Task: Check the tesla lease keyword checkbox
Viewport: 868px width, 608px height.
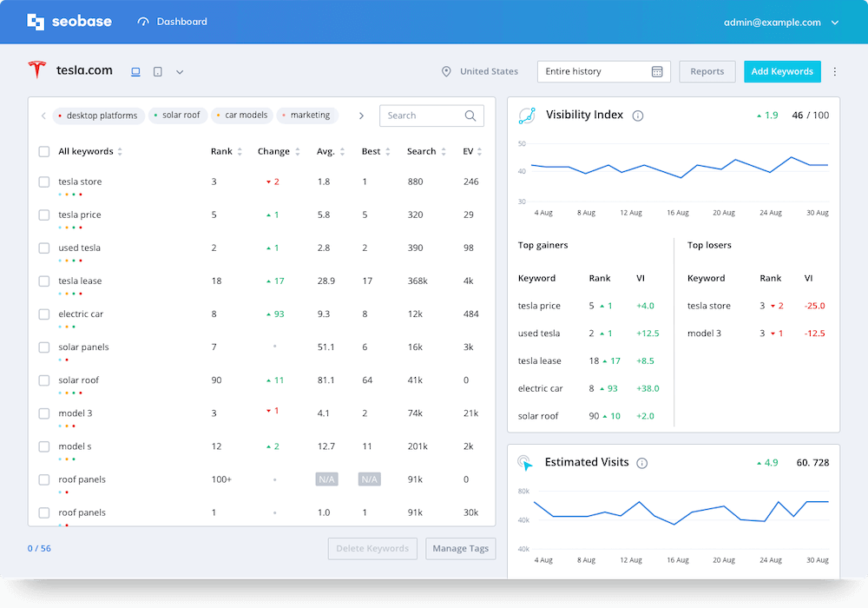Action: [x=44, y=281]
